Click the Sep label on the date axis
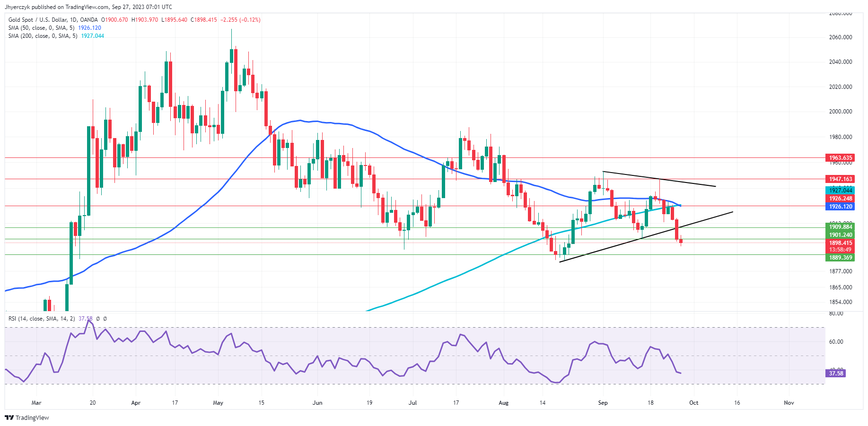 [603, 403]
